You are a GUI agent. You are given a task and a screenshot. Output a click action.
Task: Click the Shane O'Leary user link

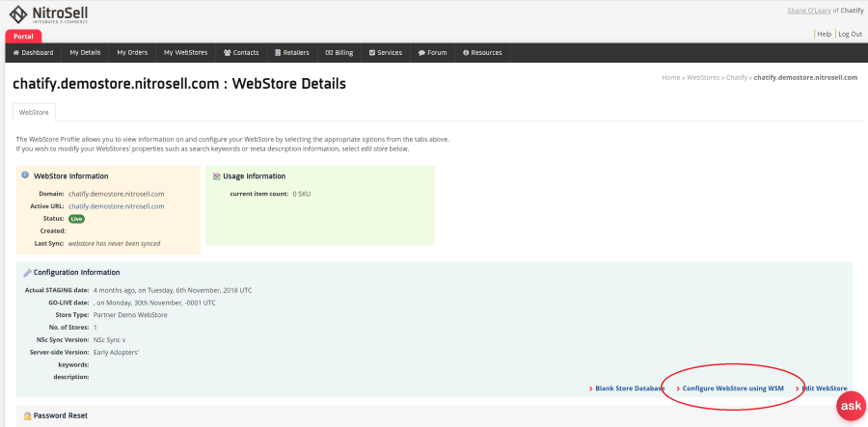[809, 11]
